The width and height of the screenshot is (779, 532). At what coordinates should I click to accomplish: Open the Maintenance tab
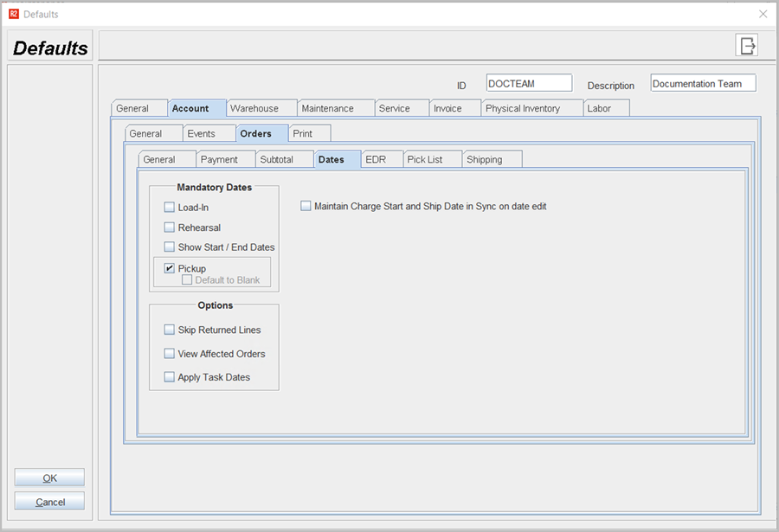coord(336,108)
